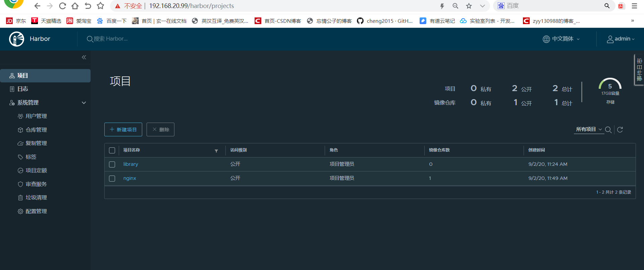
Task: Click the 删除 button
Action: [x=160, y=130]
